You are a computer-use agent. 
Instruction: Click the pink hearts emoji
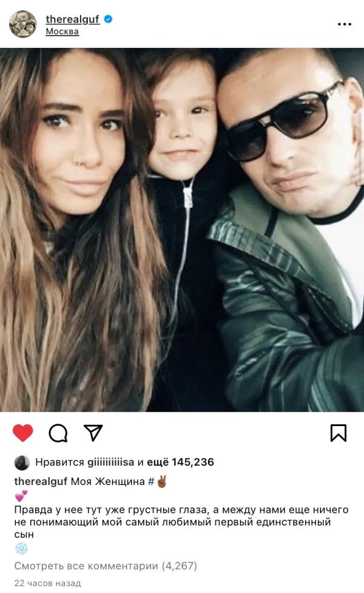(21, 495)
